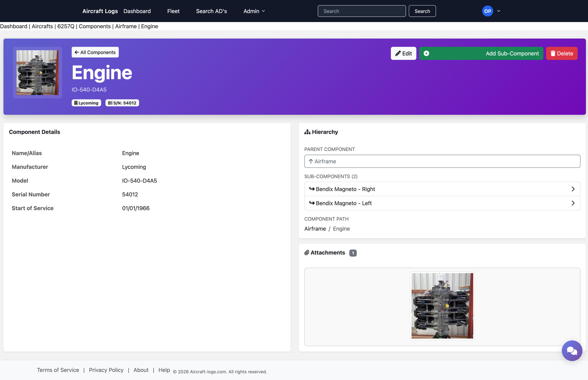This screenshot has width=588, height=380.
Task: Expand Bendix Magneto - Left chevron
Action: (x=573, y=203)
